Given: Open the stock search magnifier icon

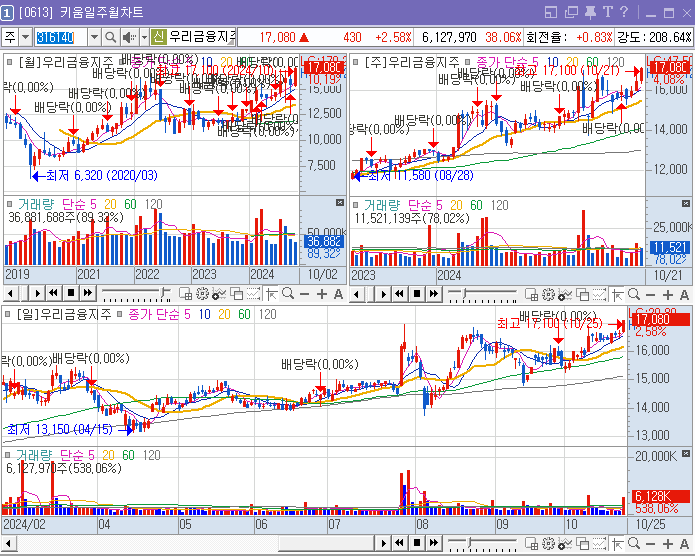Looking at the screenshot, I should click(110, 37).
